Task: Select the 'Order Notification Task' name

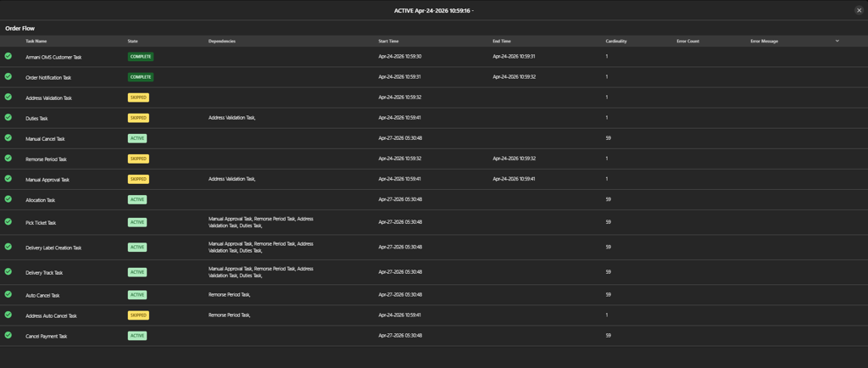Action: click(x=48, y=78)
